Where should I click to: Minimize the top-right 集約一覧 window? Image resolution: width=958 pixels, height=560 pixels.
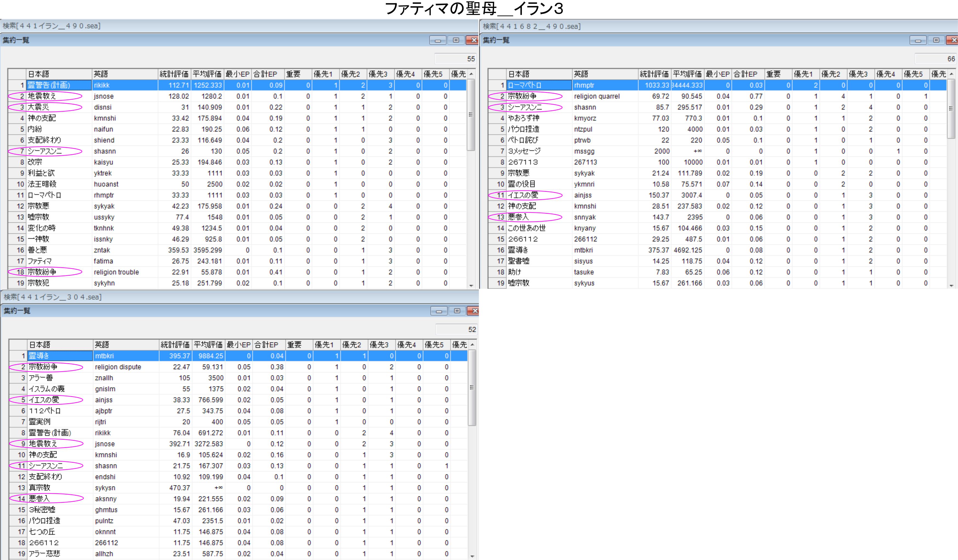[x=918, y=40]
